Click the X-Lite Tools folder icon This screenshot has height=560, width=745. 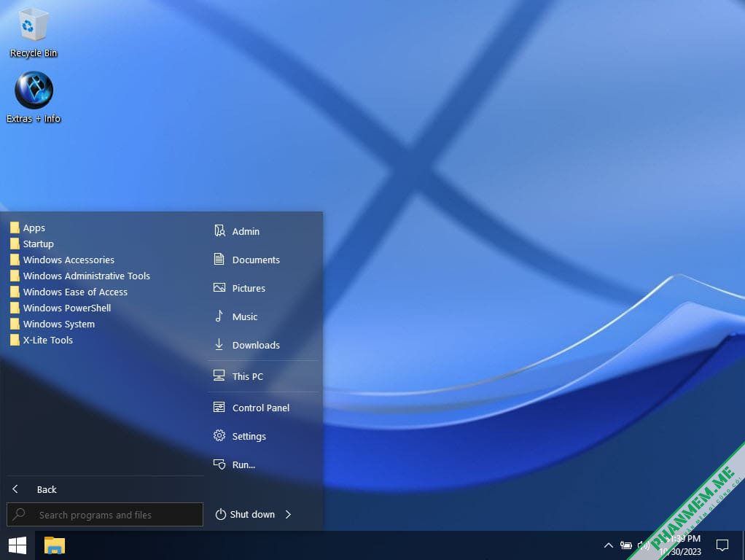tap(15, 339)
